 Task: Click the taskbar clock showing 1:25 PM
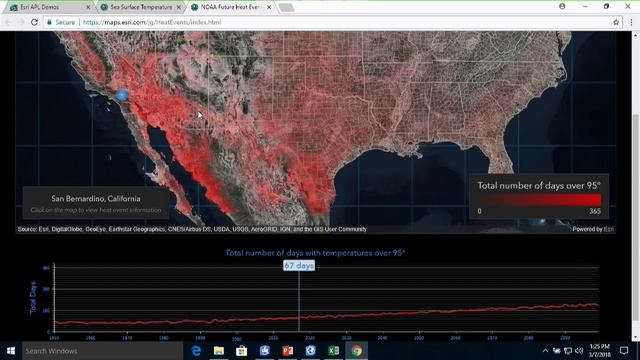click(x=600, y=351)
